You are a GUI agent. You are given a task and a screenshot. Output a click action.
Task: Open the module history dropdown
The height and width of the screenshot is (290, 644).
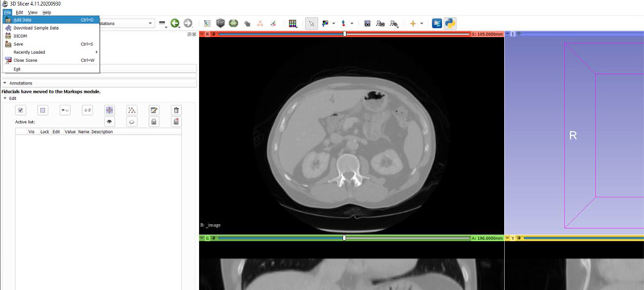click(163, 23)
